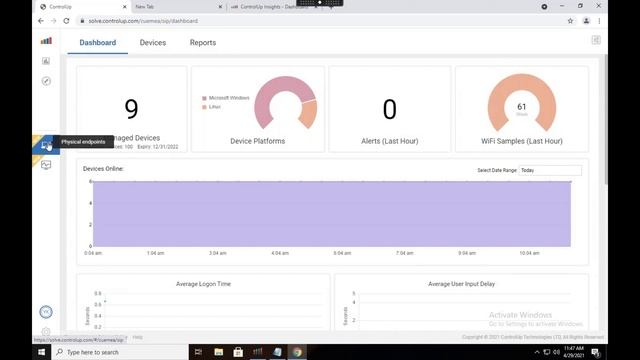Click the Windows taskbar search box
Viewport: 640px width, 360px height.
[x=120, y=352]
